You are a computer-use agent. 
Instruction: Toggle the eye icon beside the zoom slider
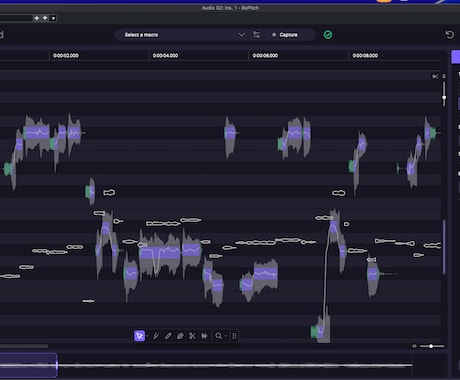coord(414,346)
